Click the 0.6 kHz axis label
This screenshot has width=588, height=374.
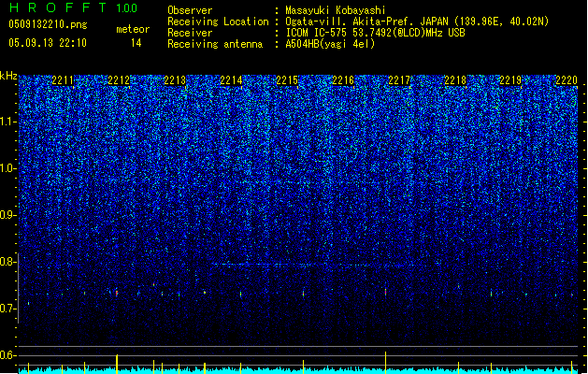(x=7, y=355)
